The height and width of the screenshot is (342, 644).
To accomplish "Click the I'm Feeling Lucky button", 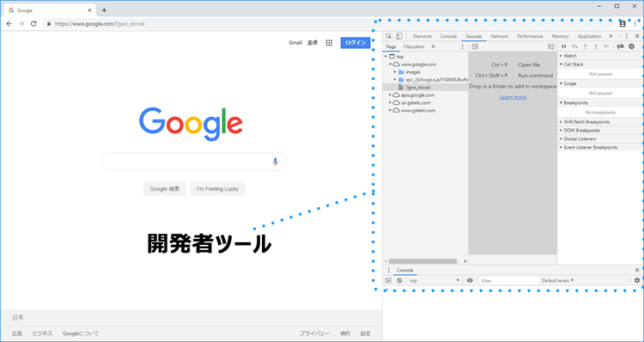I will pos(218,189).
